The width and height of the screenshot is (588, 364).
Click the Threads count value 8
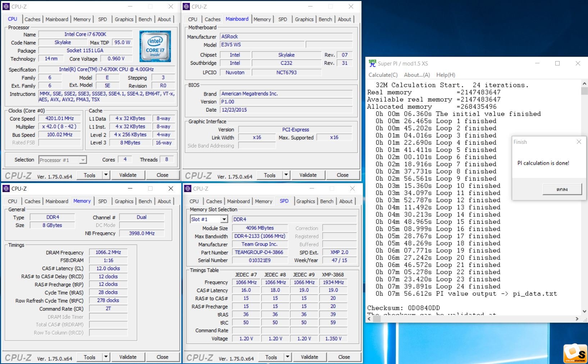click(167, 159)
